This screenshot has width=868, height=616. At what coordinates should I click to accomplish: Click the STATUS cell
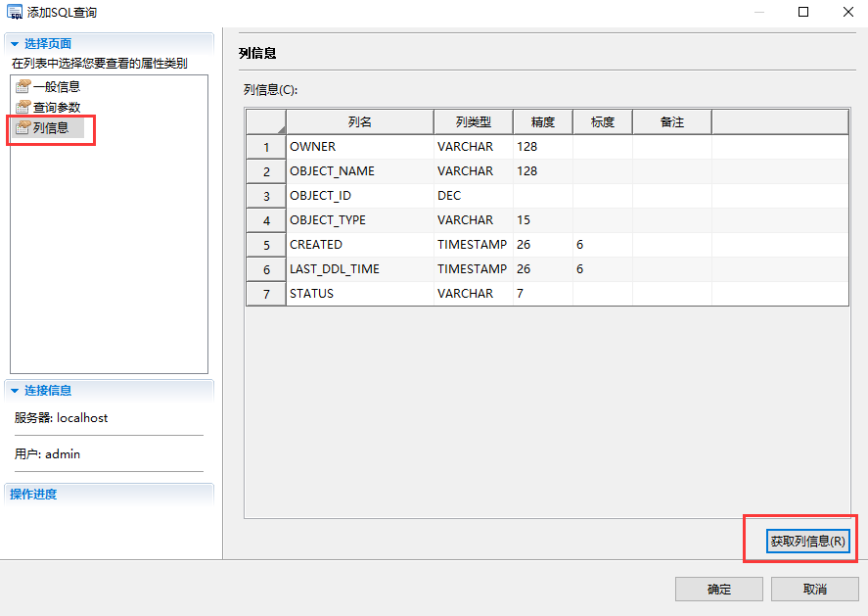tap(360, 293)
